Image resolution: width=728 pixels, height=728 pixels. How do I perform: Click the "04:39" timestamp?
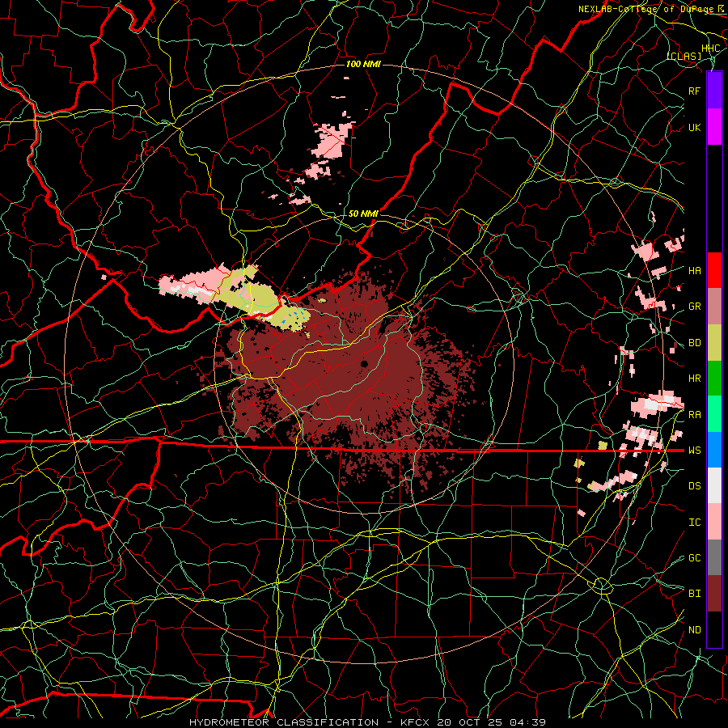tap(527, 722)
